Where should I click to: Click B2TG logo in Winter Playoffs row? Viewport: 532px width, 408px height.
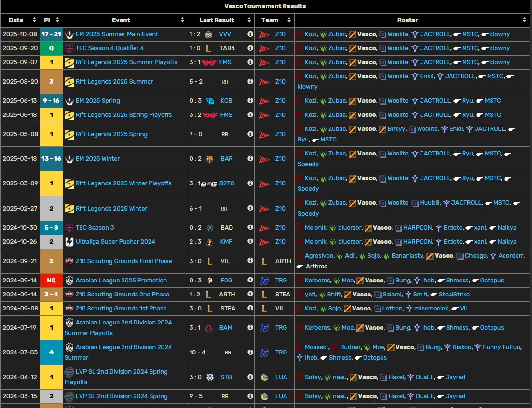tap(209, 184)
